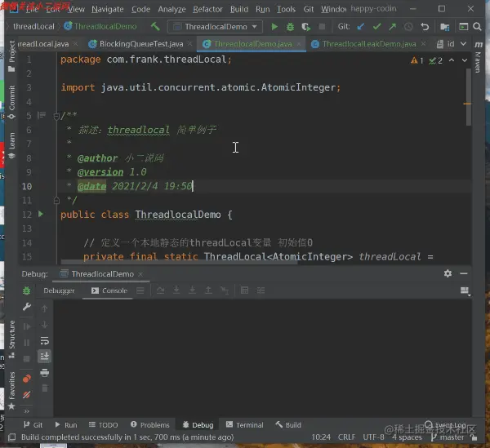
Task: Click the CRLF line separator selector
Action: coord(346,437)
